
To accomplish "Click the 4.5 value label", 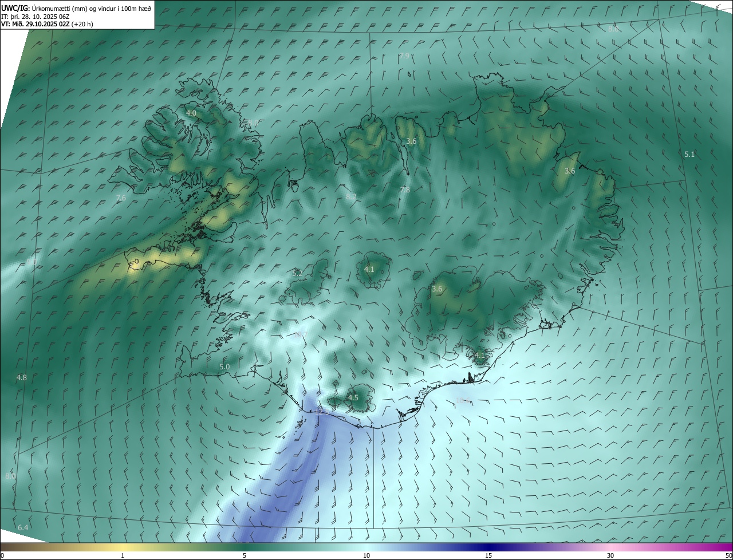I will pyautogui.click(x=353, y=397).
